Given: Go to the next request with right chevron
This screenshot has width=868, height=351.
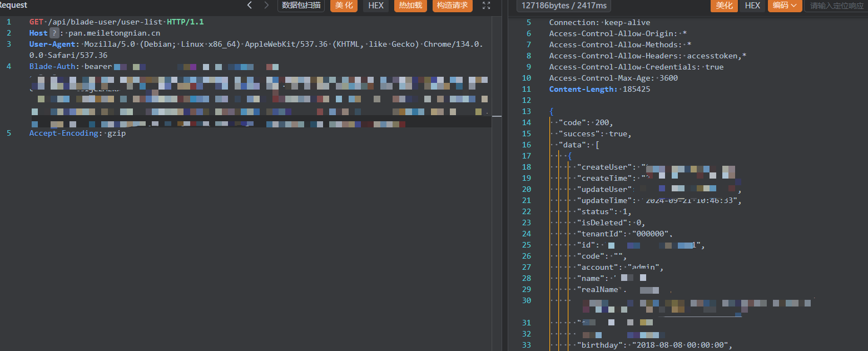Looking at the screenshot, I should coord(266,6).
